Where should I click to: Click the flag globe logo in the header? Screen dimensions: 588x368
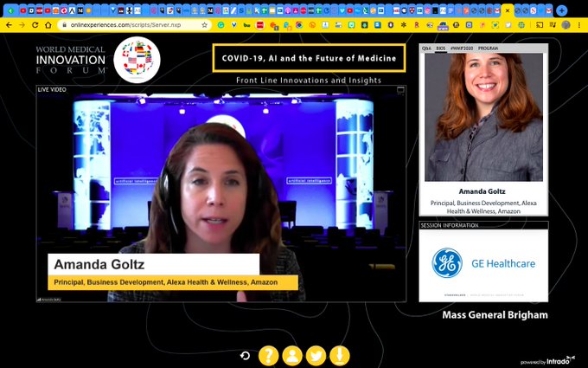137,60
